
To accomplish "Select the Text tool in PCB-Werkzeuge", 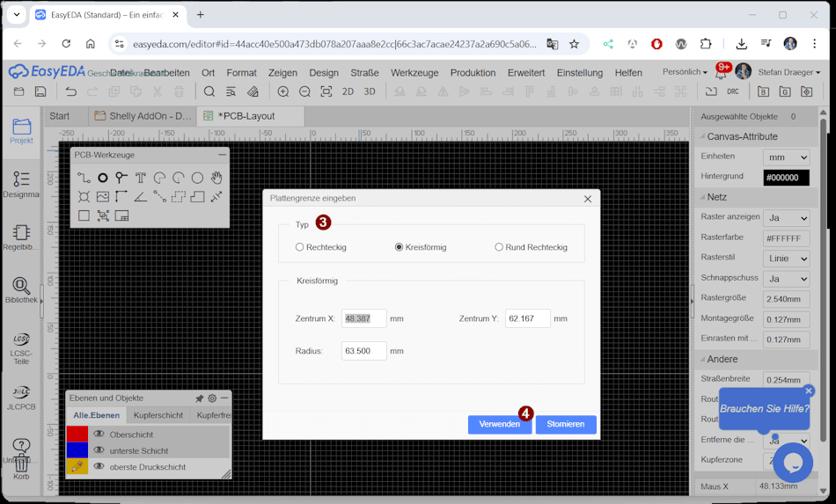I will click(140, 178).
